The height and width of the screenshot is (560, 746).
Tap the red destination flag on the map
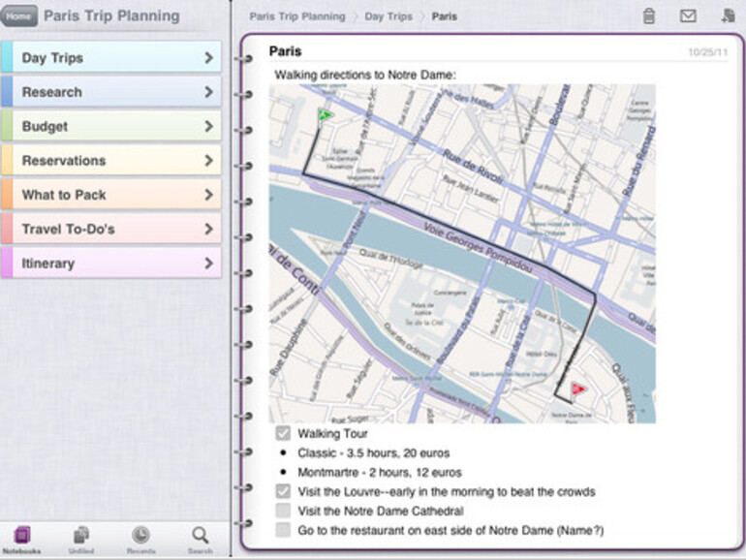pyautogui.click(x=578, y=389)
